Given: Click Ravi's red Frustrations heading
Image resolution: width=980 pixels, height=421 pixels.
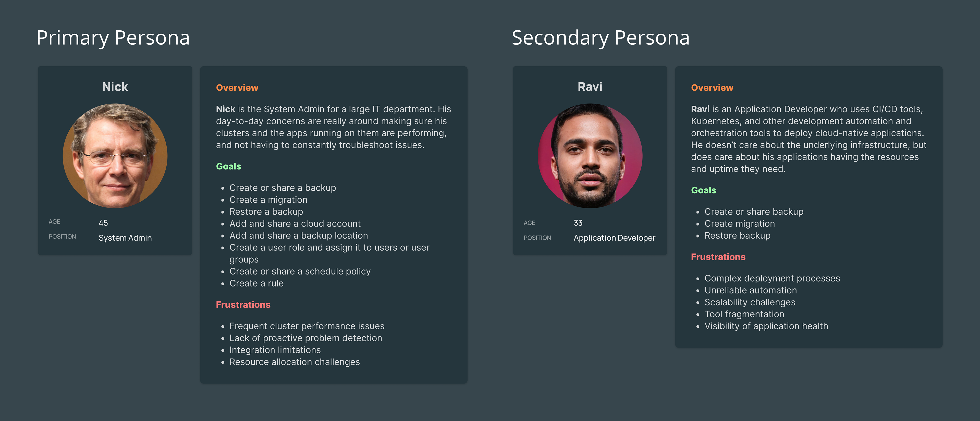Looking at the screenshot, I should (x=718, y=257).
